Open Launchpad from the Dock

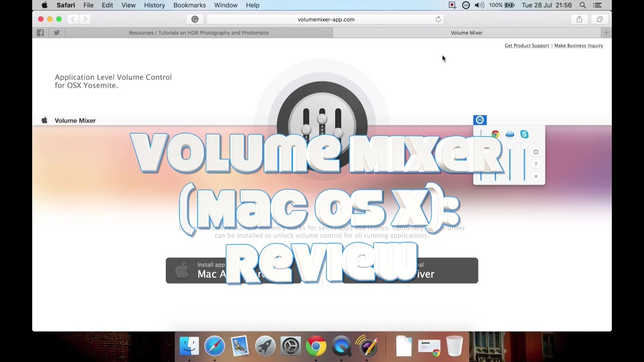(x=265, y=345)
